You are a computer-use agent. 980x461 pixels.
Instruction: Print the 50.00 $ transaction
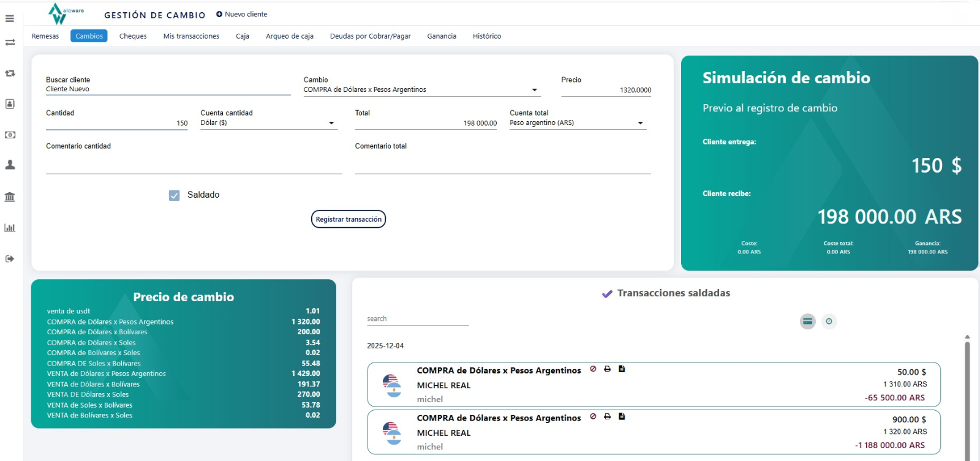[x=607, y=369]
